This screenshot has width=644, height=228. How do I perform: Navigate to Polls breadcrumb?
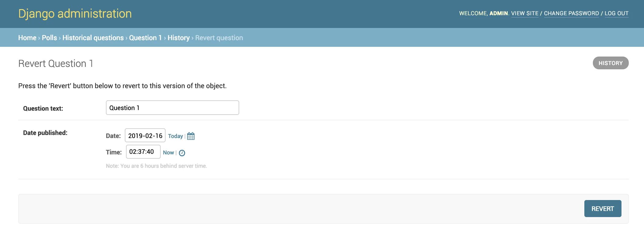pos(49,38)
